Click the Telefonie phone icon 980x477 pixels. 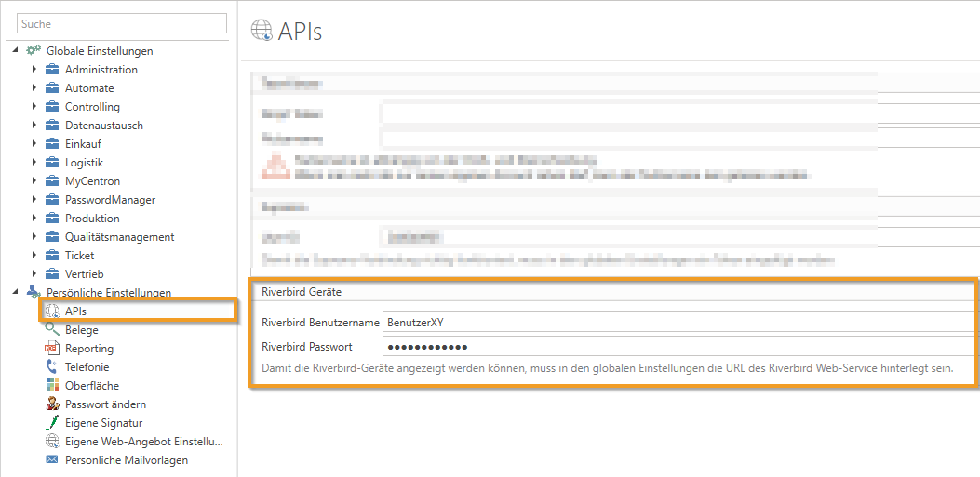[x=51, y=367]
